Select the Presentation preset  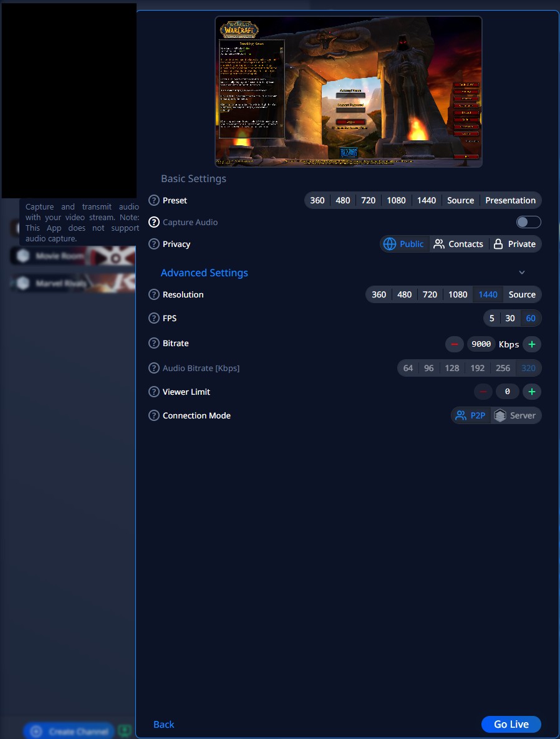[510, 200]
